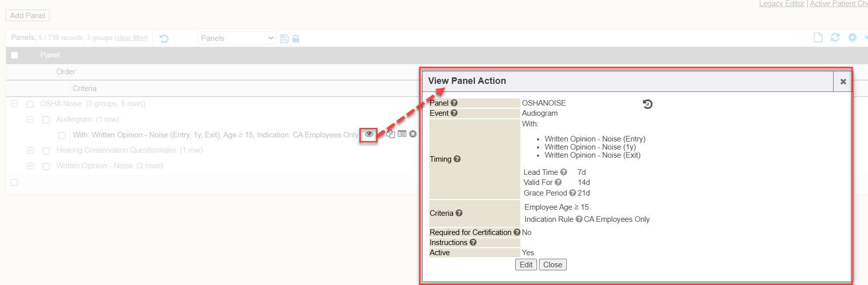
Task: Check the OSHA Noise group checkbox
Action: pos(30,104)
